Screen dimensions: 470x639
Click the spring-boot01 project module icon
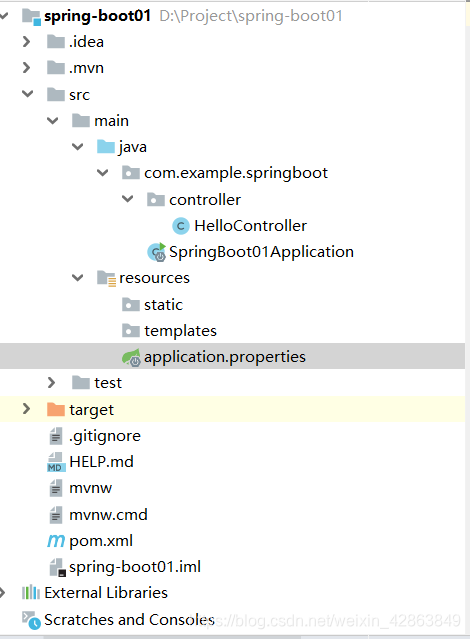coord(31,17)
